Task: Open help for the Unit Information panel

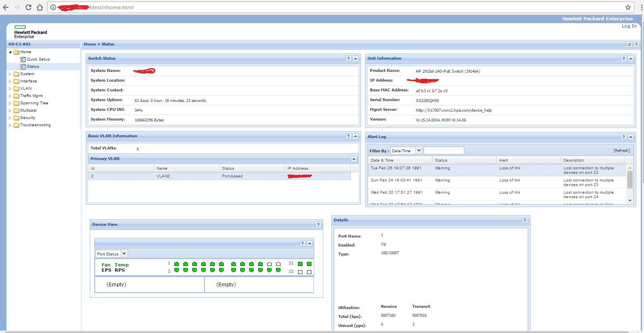Action: pos(624,58)
